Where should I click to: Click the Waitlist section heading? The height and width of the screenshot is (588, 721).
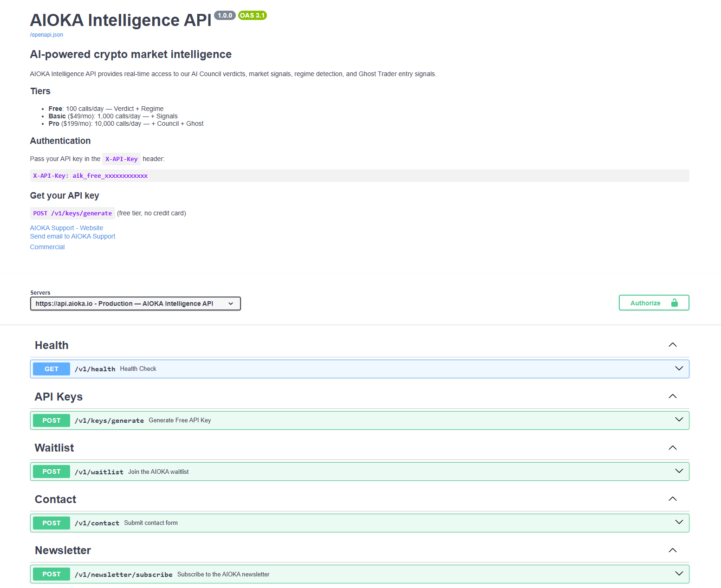coord(54,448)
